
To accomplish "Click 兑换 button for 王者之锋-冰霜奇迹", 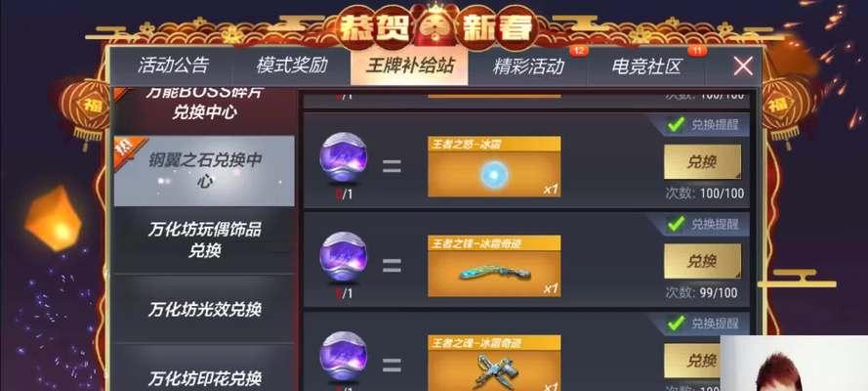I will (x=702, y=261).
